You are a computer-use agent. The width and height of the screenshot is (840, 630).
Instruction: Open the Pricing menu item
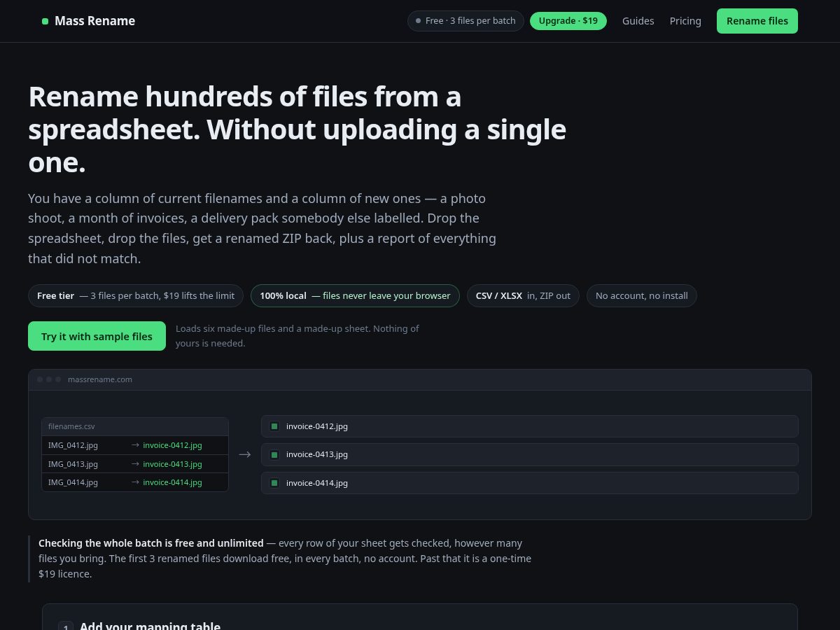685,21
